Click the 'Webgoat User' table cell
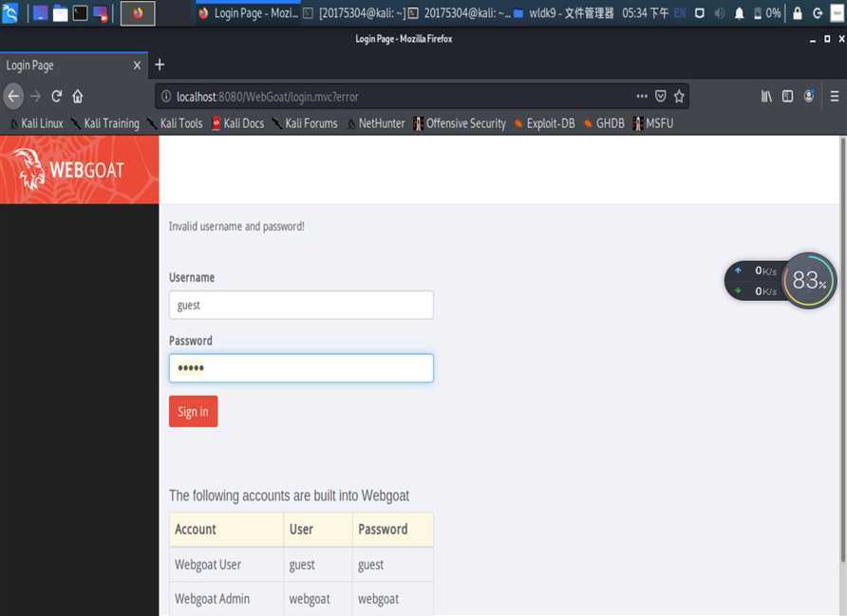This screenshot has height=616, width=847. click(x=226, y=565)
